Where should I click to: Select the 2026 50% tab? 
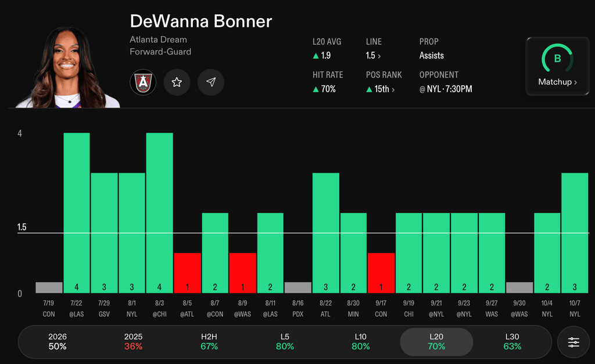[x=58, y=341]
